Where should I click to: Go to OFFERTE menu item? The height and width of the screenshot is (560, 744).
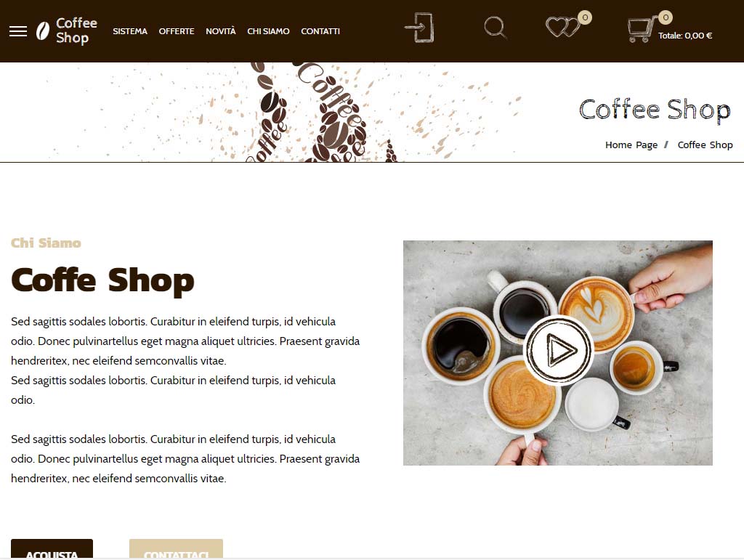pos(177,31)
